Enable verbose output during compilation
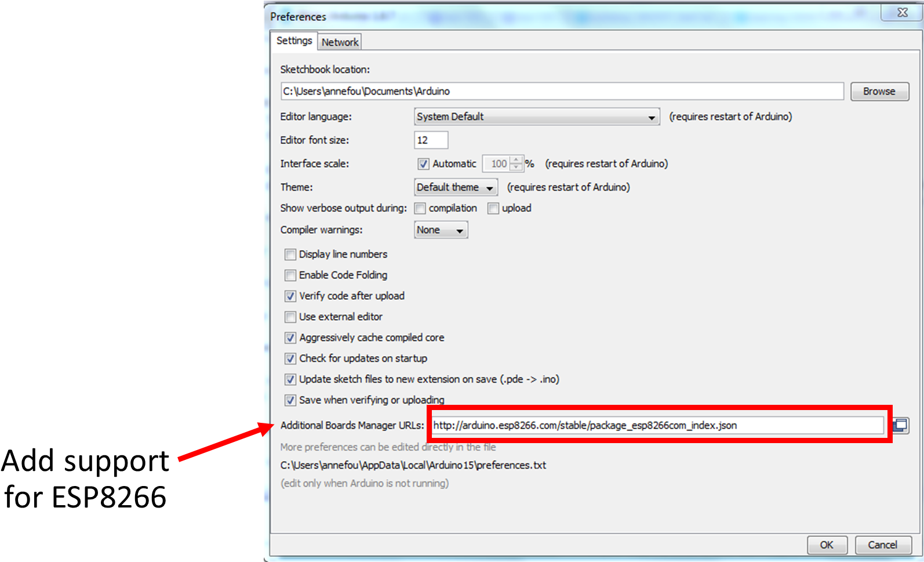Image resolution: width=924 pixels, height=562 pixels. pos(420,209)
